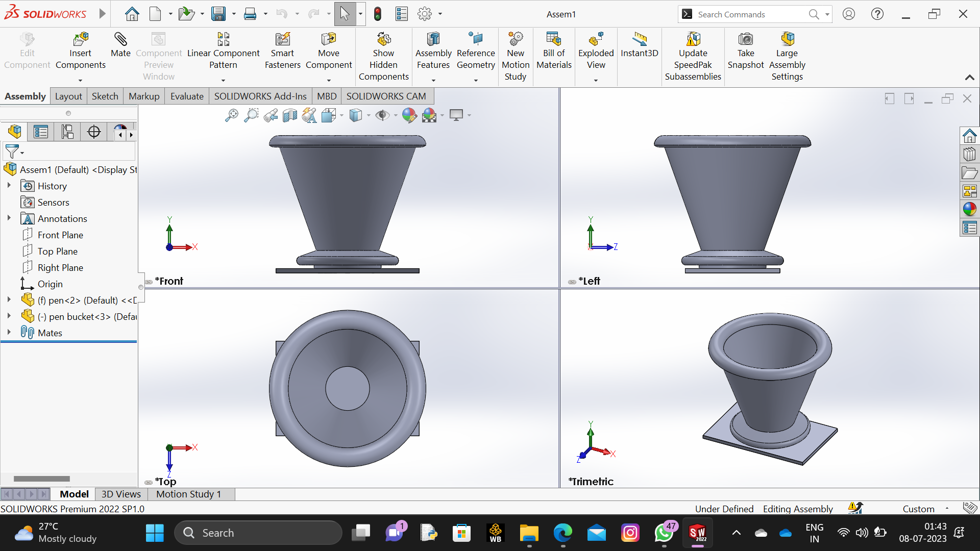Open File Properties icon in title bar
This screenshot has width=980, height=551.
402,14
